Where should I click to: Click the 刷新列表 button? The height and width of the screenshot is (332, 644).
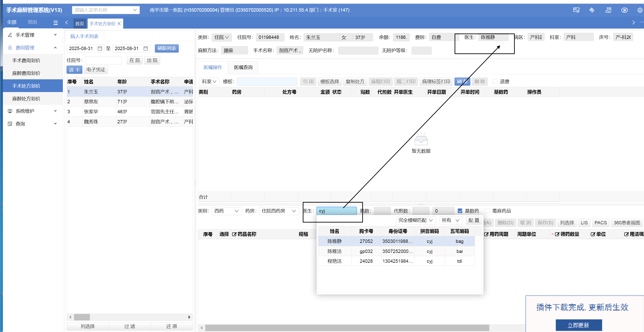167,48
